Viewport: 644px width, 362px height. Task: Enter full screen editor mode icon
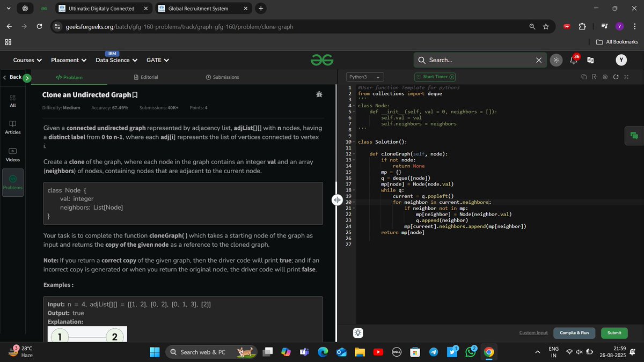pos(626,77)
